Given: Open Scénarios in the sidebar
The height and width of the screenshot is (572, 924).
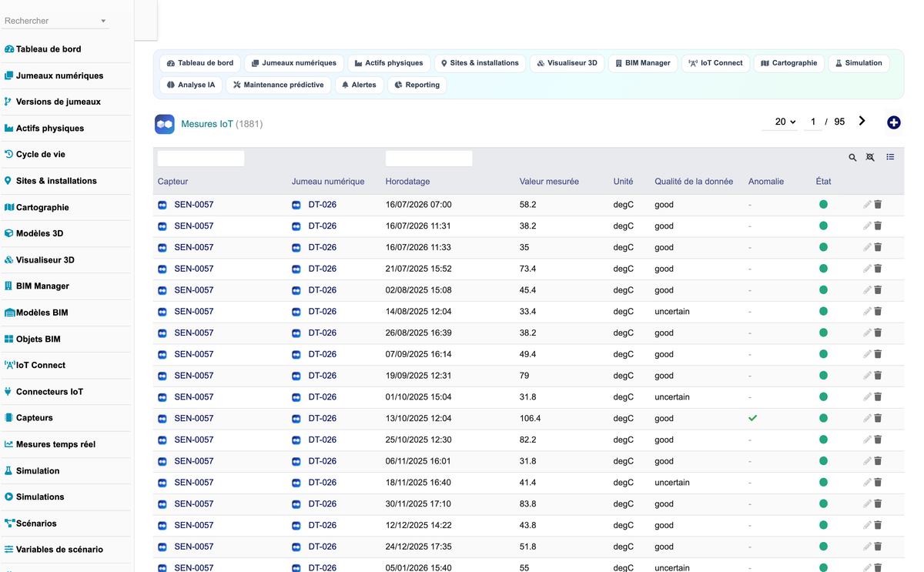Looking at the screenshot, I should (36, 523).
